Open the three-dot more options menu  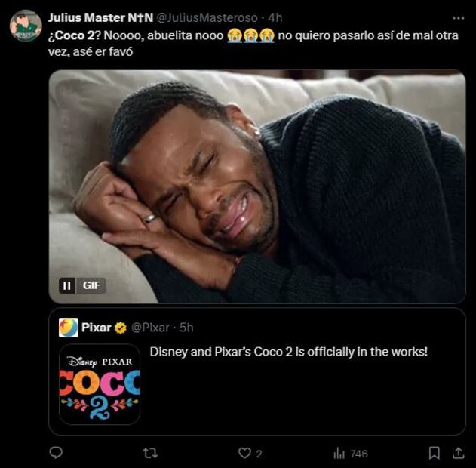[459, 17]
